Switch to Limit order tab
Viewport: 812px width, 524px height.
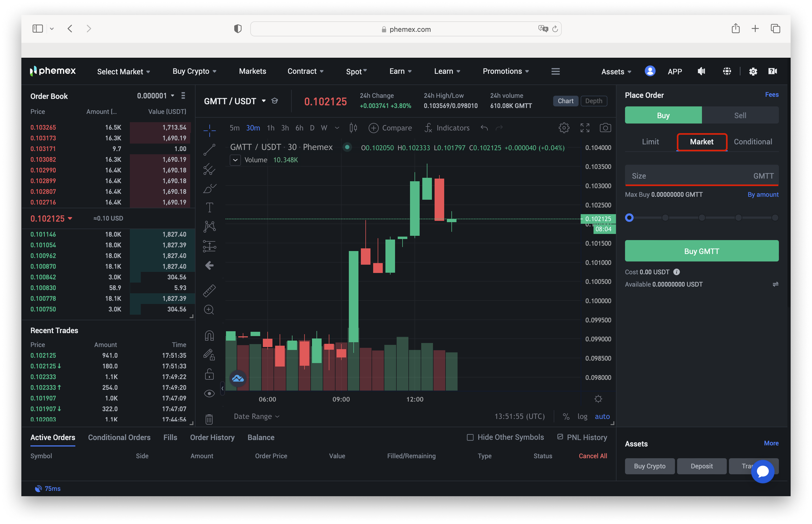pos(650,142)
